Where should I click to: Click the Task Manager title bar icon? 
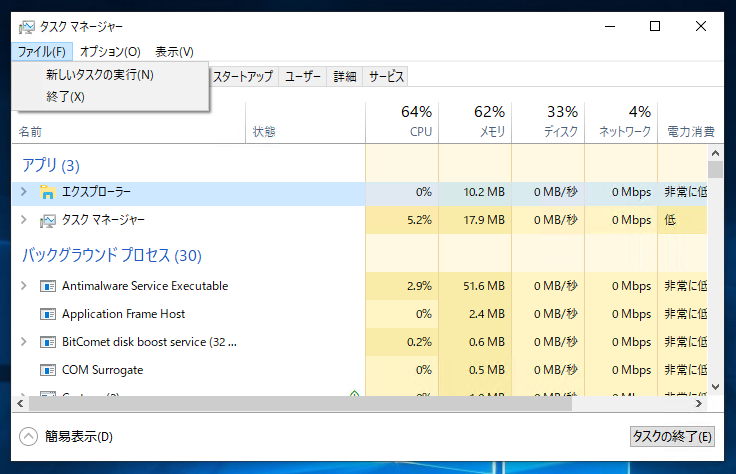pos(26,27)
